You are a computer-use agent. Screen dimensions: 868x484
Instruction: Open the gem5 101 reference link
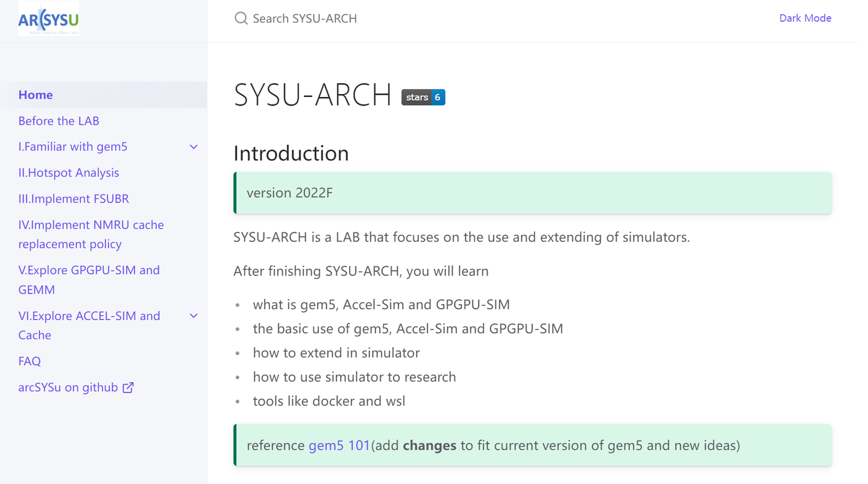tap(339, 445)
